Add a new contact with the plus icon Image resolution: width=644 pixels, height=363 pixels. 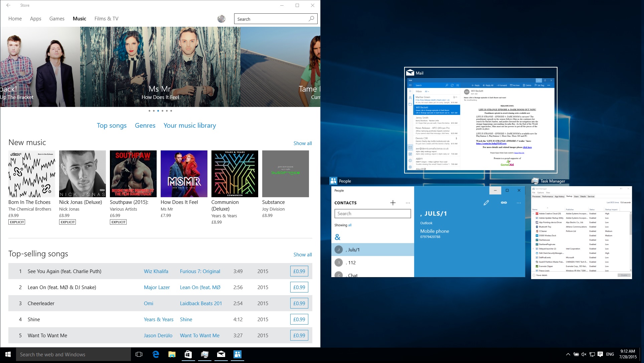pyautogui.click(x=393, y=203)
